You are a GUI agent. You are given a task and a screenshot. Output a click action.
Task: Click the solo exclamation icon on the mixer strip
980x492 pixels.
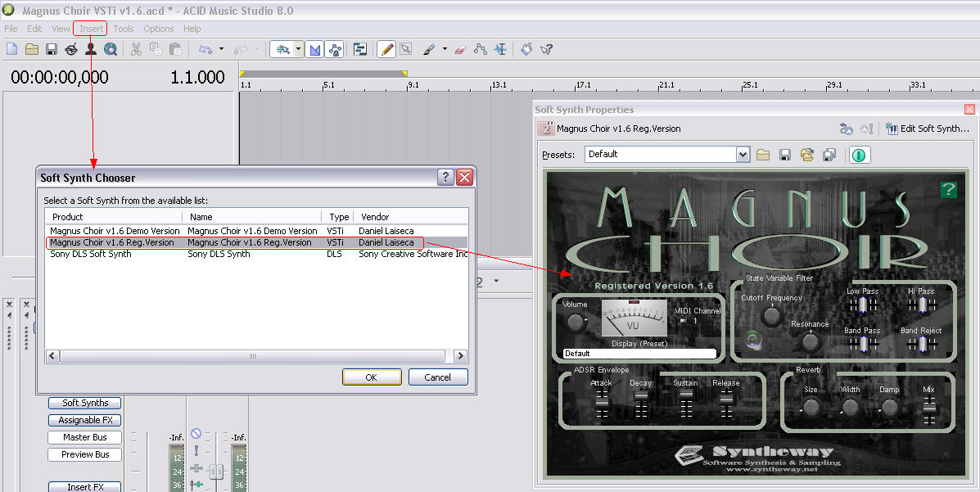click(196, 450)
